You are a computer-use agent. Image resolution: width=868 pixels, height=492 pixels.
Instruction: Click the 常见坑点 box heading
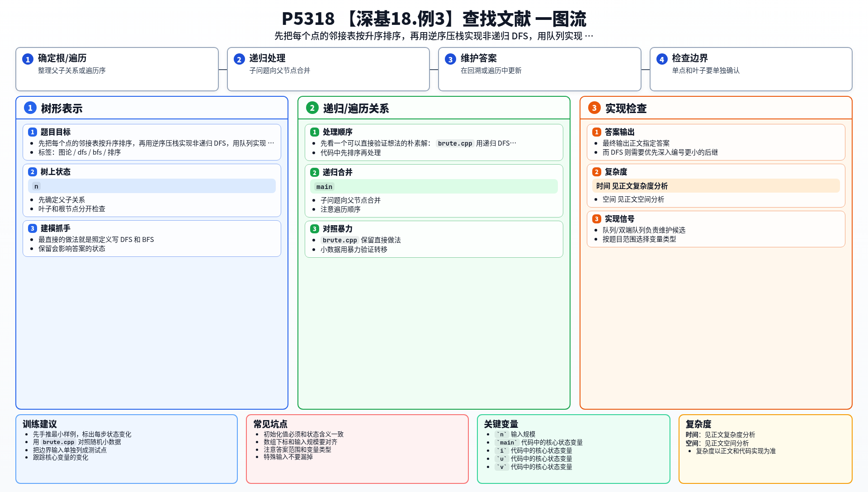pyautogui.click(x=270, y=424)
